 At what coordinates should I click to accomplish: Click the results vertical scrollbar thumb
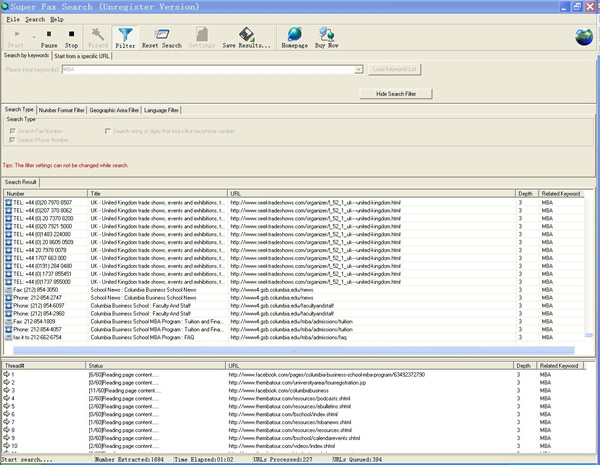pyautogui.click(x=589, y=335)
